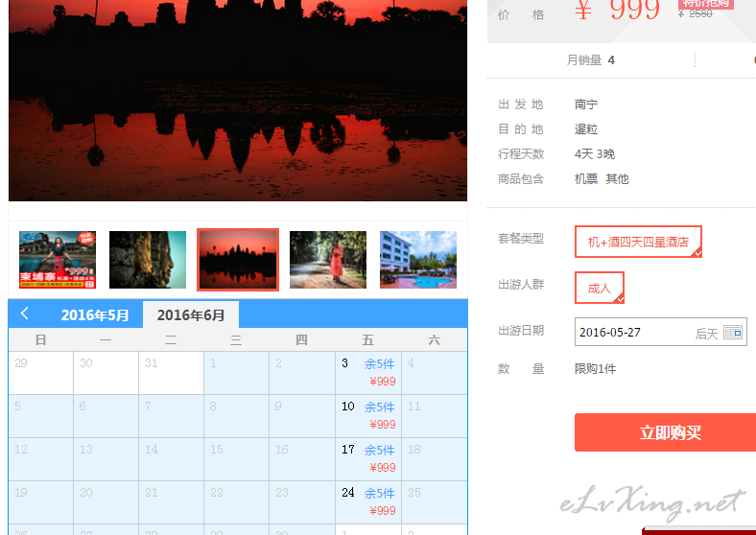Select June 17 departure date cell
Viewport: 756px width, 535px height.
click(x=368, y=459)
